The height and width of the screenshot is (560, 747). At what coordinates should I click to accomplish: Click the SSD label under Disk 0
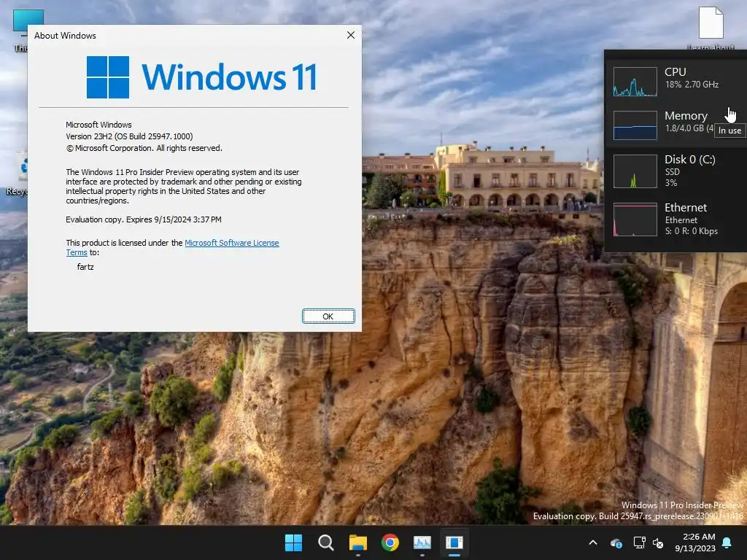click(x=672, y=172)
